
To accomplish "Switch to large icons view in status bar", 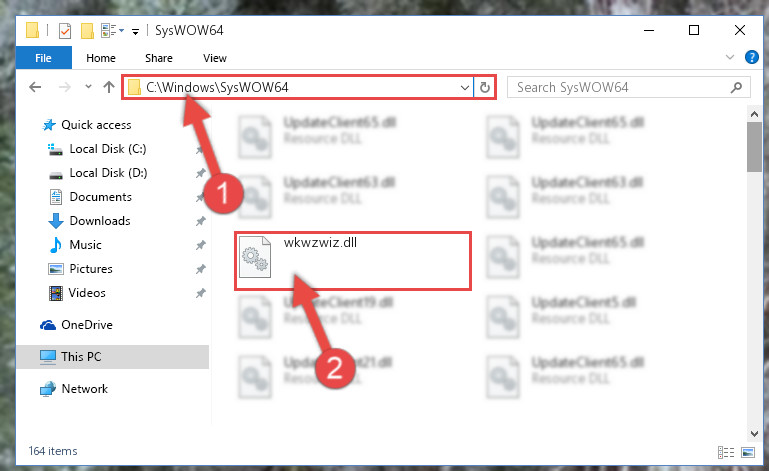I will pos(748,452).
